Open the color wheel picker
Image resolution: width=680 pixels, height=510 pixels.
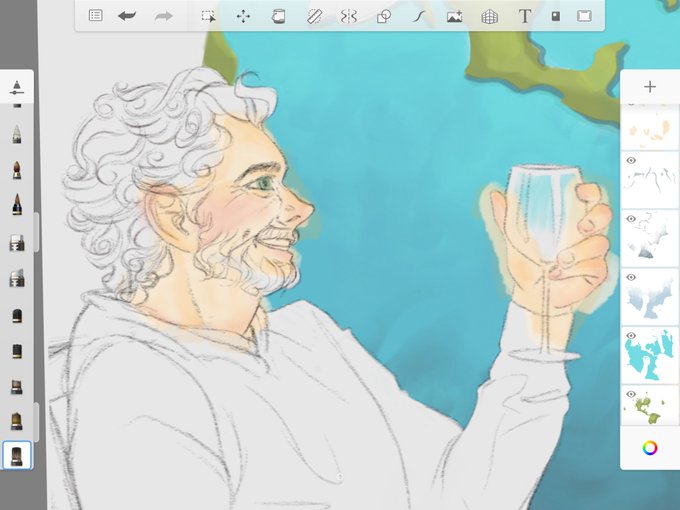[650, 448]
